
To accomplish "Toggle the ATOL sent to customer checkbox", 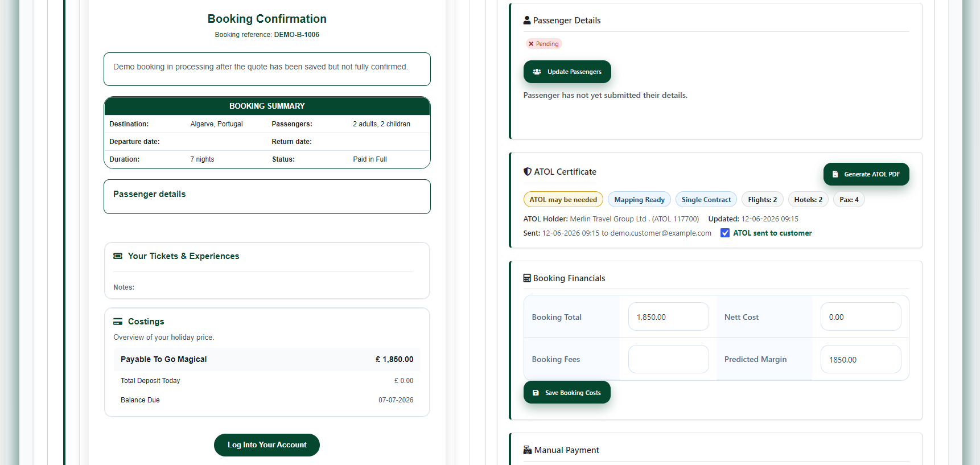I will tap(725, 233).
